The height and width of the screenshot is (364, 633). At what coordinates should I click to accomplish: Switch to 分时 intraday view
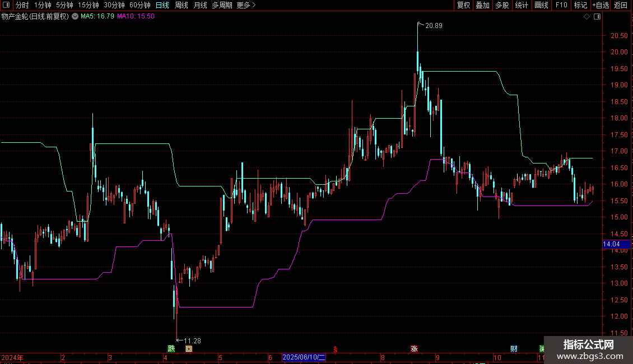(22, 5)
